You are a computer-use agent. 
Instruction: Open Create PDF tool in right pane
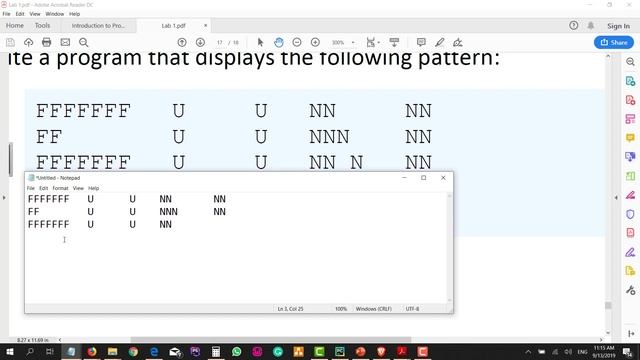pos(630,100)
